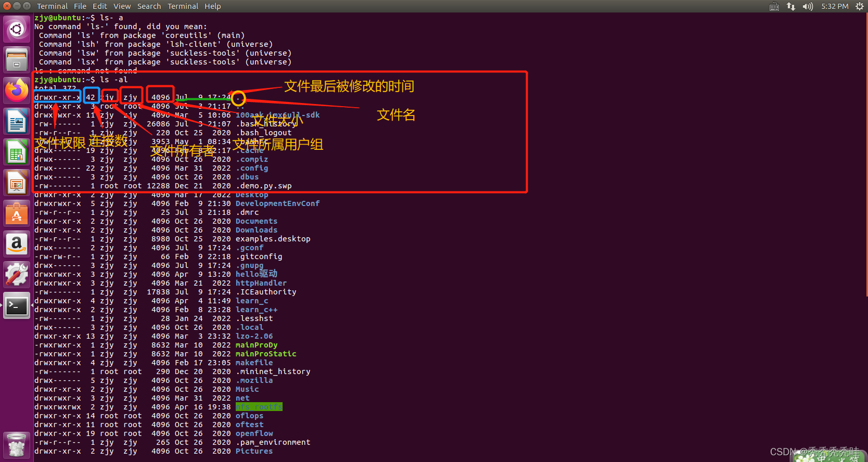Click the oftest directory name
Viewport: 868px width, 462px height.
pyautogui.click(x=249, y=425)
